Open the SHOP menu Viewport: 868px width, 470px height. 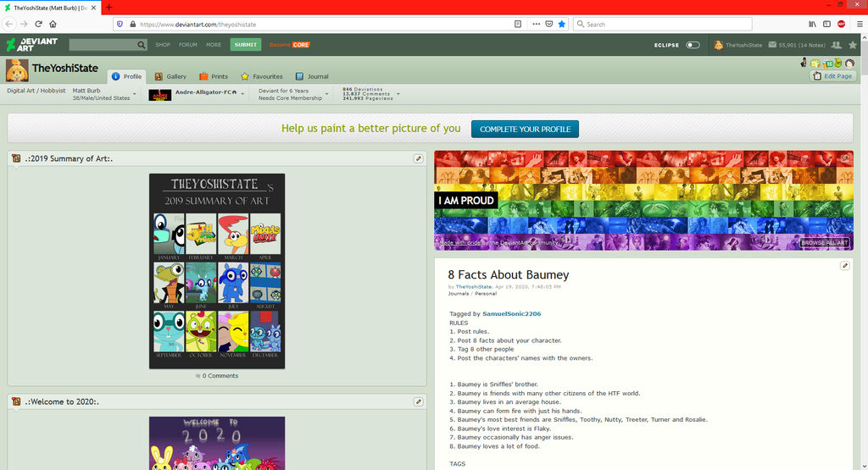click(x=163, y=45)
